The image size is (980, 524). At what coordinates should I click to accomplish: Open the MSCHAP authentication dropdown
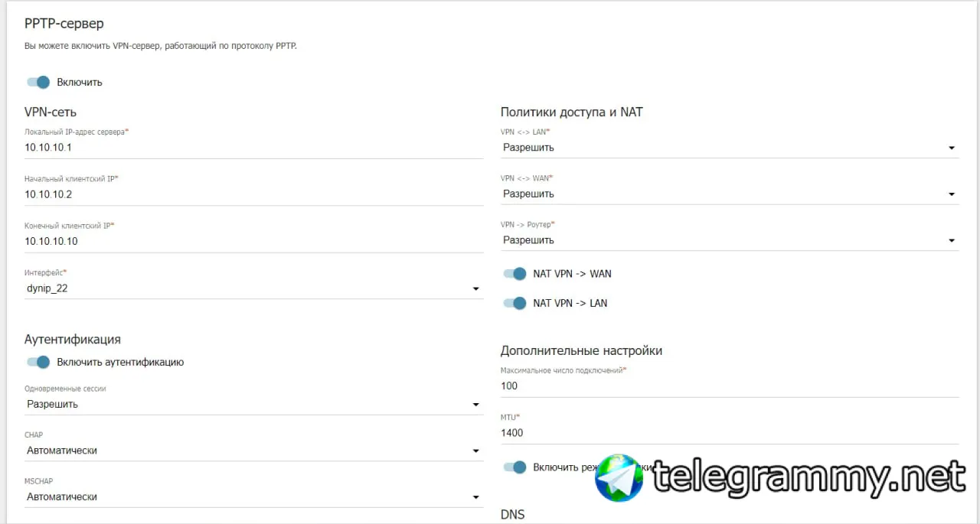[253, 497]
